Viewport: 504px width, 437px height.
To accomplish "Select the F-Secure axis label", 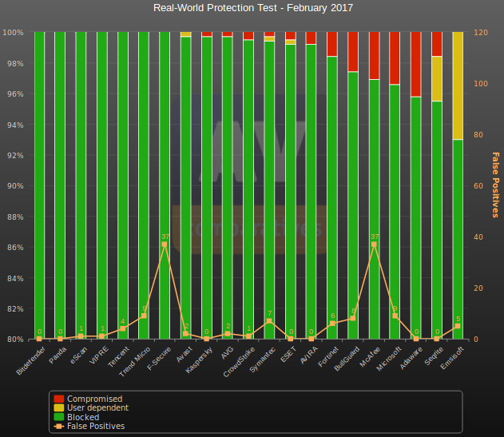I will (x=159, y=358).
